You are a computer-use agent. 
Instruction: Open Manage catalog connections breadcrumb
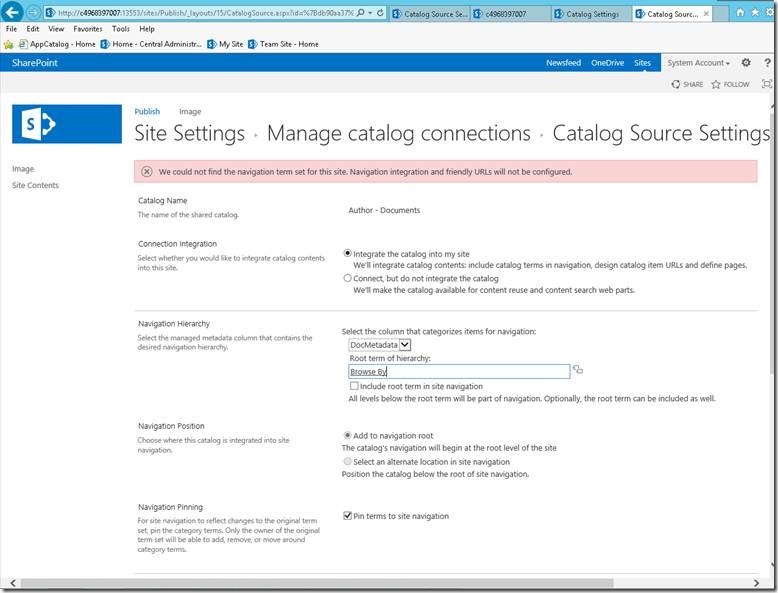(x=399, y=133)
